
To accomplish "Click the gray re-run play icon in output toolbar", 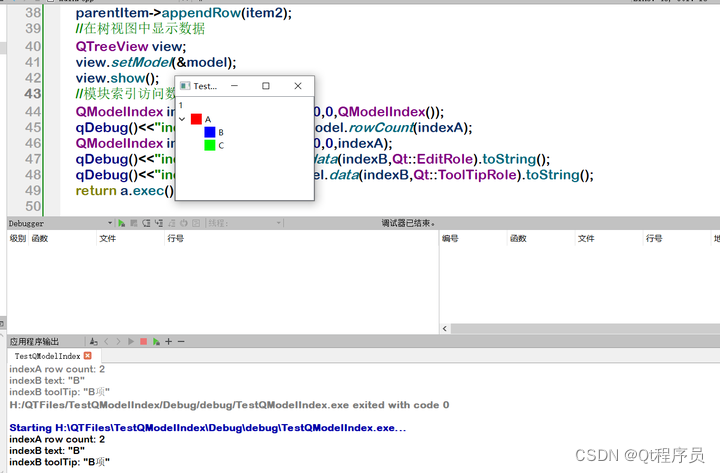I will tap(131, 342).
